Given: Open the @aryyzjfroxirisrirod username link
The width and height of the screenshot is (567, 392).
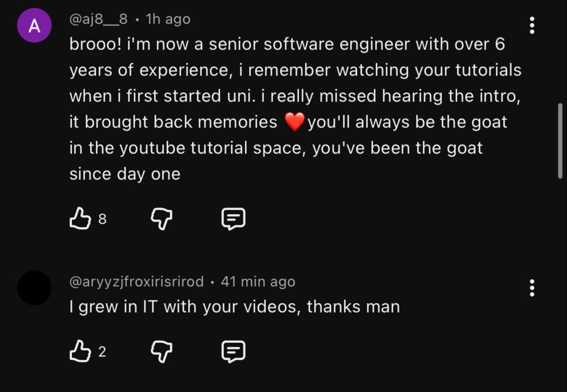Looking at the screenshot, I should 137,281.
